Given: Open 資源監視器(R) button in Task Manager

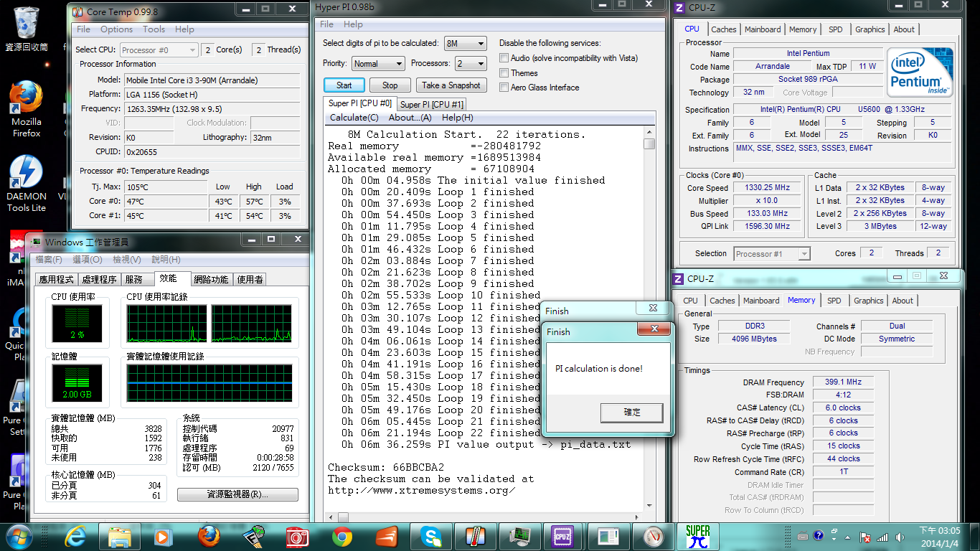Looking at the screenshot, I should (x=237, y=494).
